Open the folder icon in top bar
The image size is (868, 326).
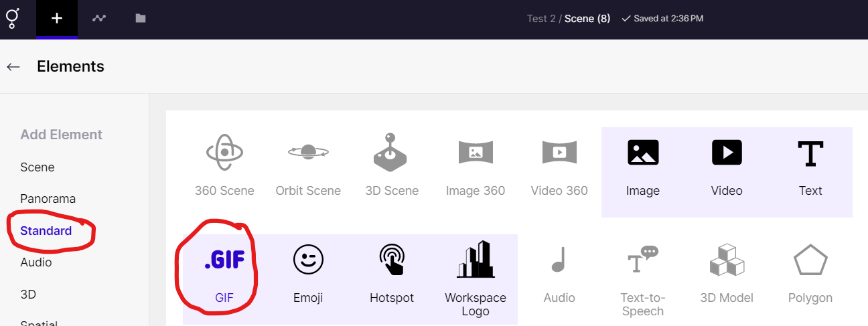pos(141,19)
